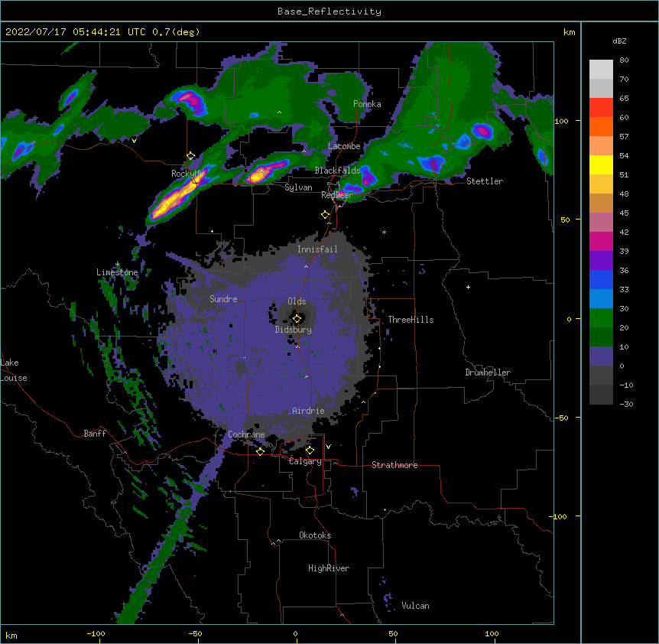Click the Stettler city label
Viewport: 659px width, 644px height.
tap(485, 181)
